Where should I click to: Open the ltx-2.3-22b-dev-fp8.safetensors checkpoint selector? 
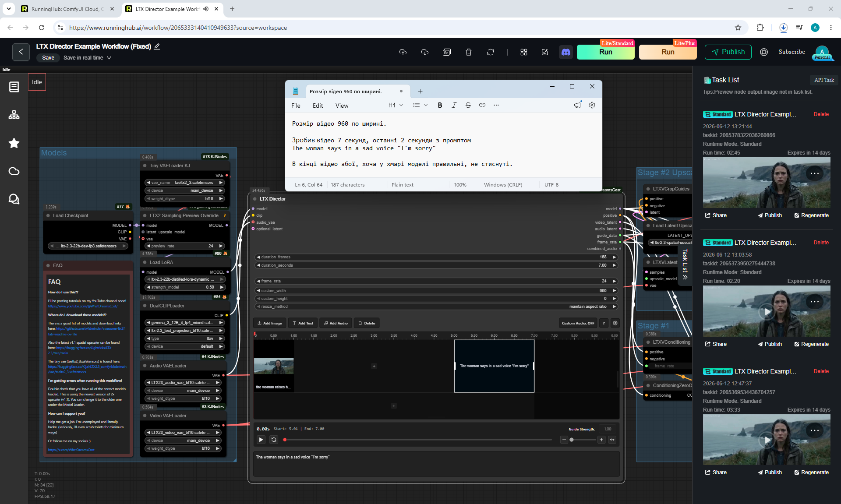coord(88,246)
